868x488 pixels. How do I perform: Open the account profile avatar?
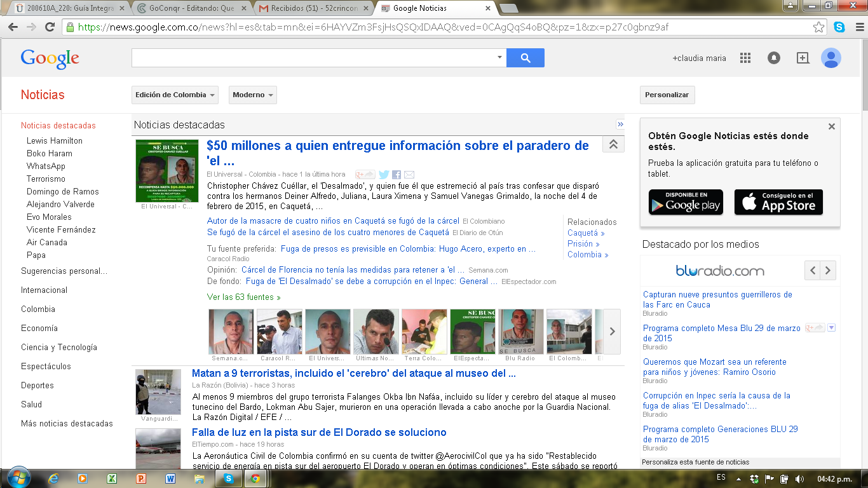pyautogui.click(x=831, y=58)
